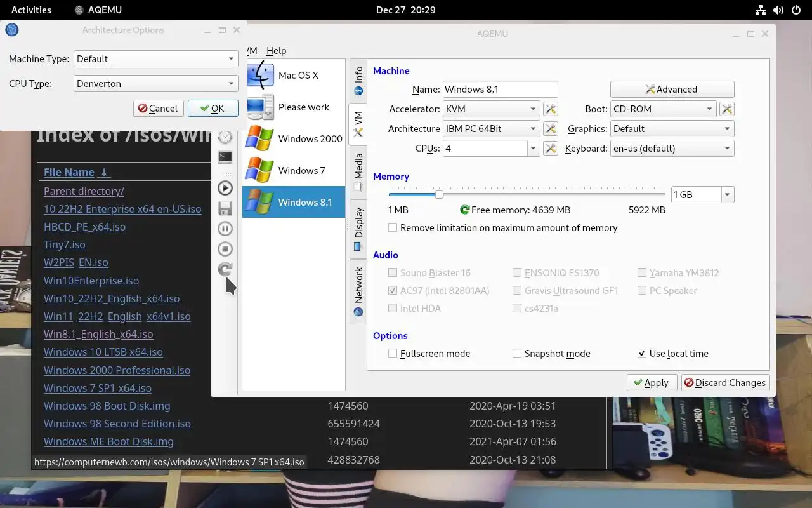Open Parent directory/ link in browser
This screenshot has width=812, height=508.
pos(84,191)
